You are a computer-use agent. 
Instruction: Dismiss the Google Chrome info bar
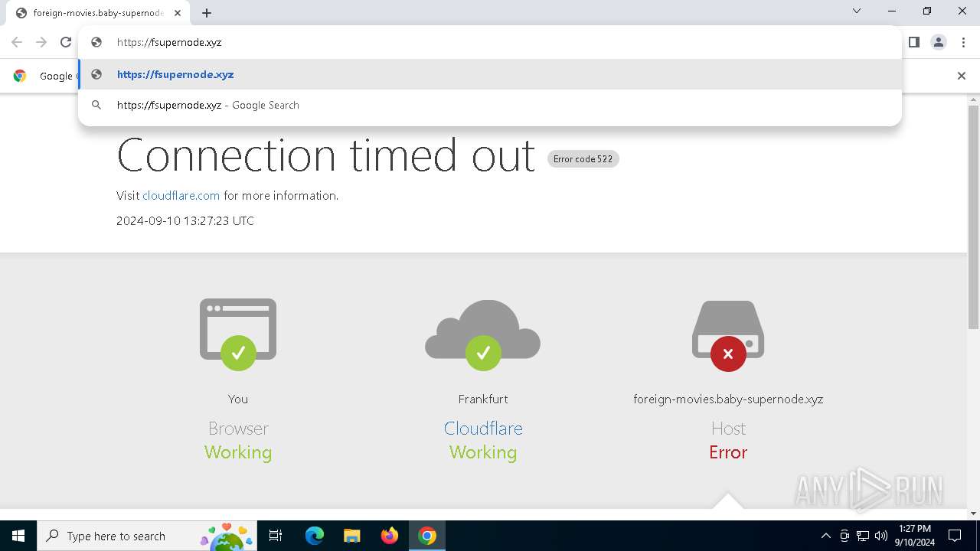pyautogui.click(x=962, y=76)
